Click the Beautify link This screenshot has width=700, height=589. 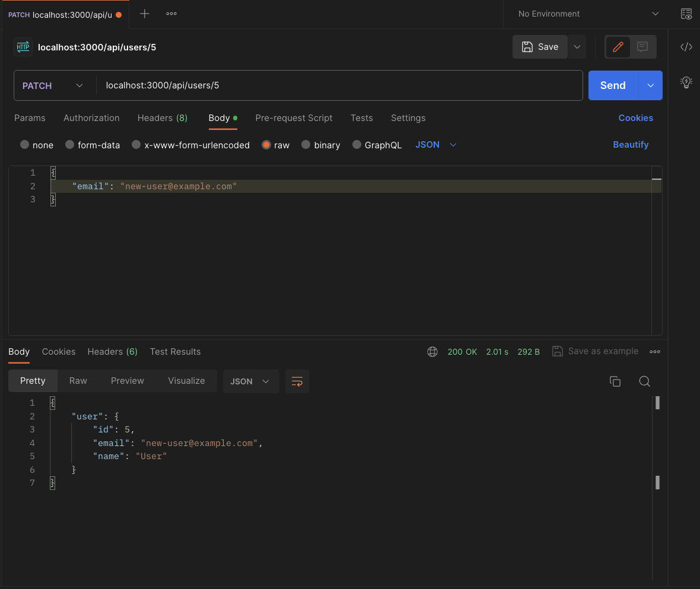[x=630, y=145]
